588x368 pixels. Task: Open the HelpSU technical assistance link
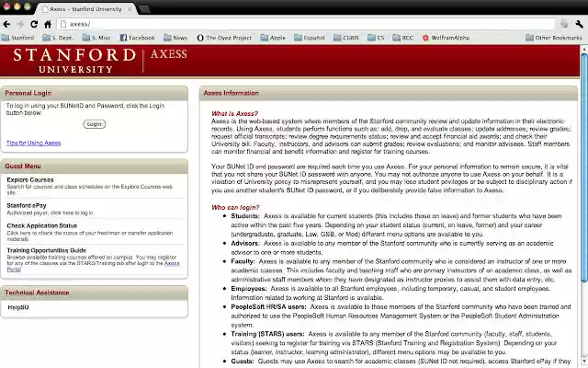tap(18, 307)
